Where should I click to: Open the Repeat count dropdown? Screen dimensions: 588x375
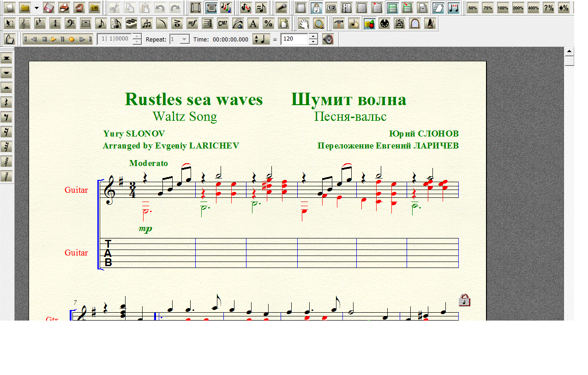[x=185, y=40]
